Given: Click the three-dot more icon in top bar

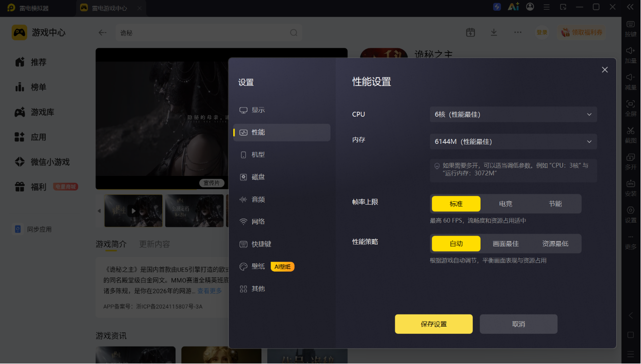Looking at the screenshot, I should tap(518, 32).
